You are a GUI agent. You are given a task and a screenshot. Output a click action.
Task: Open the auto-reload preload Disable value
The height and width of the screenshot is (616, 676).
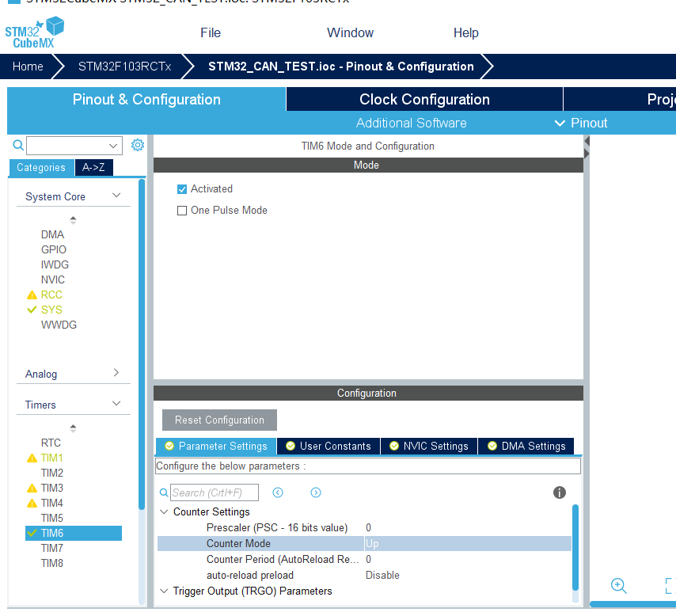pos(382,576)
